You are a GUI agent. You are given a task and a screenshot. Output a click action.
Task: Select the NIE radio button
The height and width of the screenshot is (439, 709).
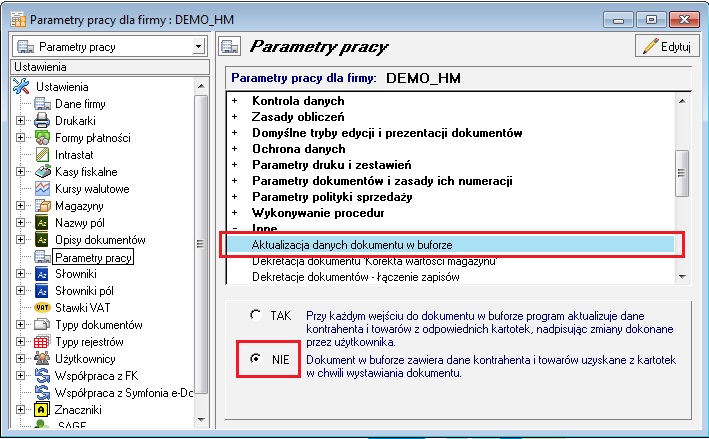(x=255, y=359)
